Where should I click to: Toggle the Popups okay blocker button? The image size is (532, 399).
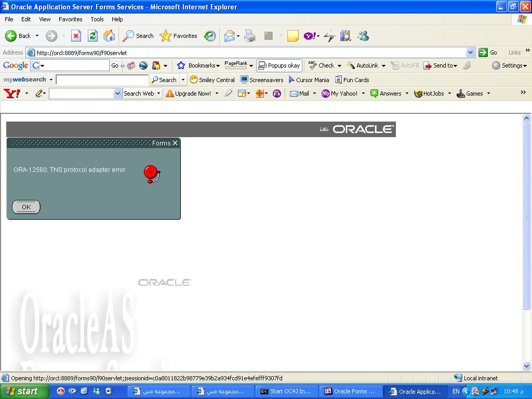pyautogui.click(x=280, y=65)
